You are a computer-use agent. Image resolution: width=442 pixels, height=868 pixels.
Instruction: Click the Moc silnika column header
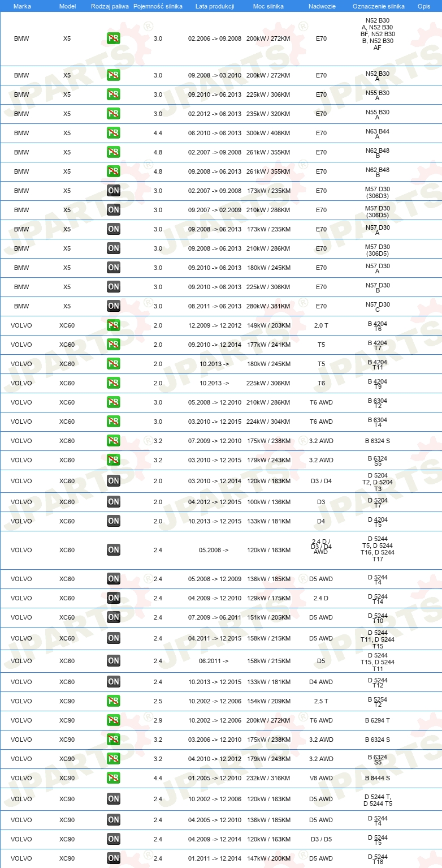(268, 6)
